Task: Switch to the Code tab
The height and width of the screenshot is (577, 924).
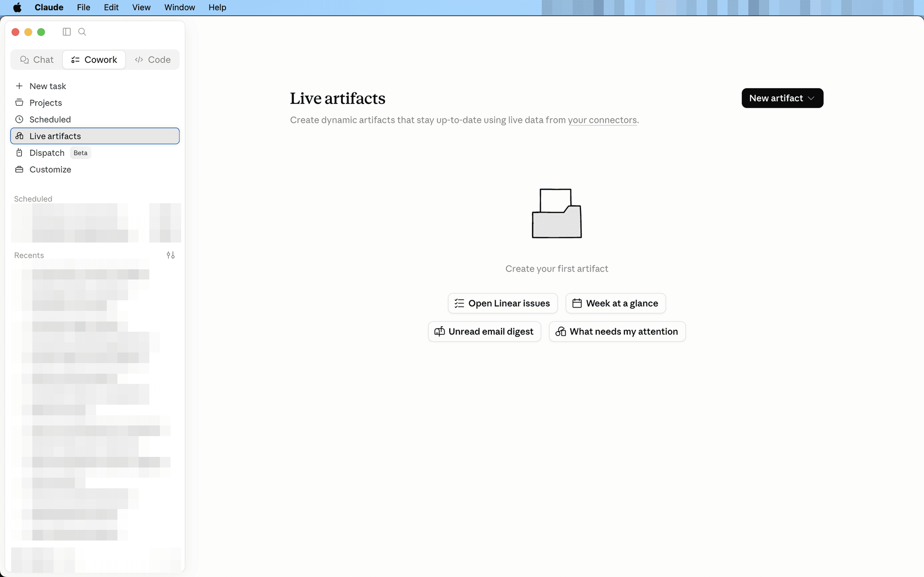Action: click(153, 60)
